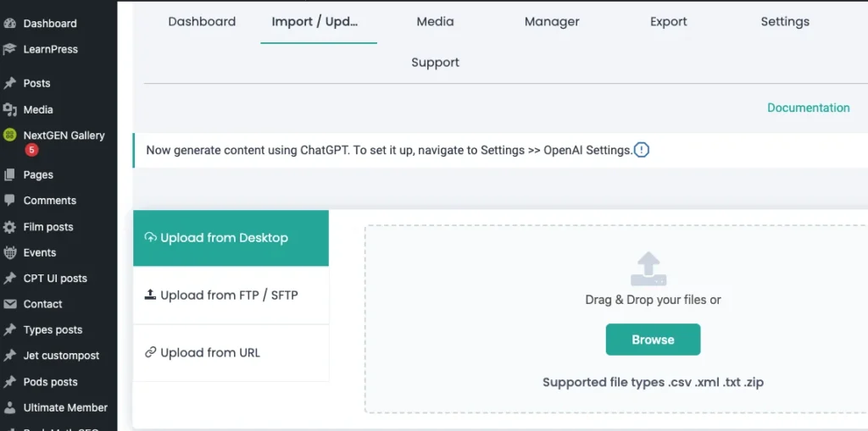Open the Documentation link

coord(808,108)
